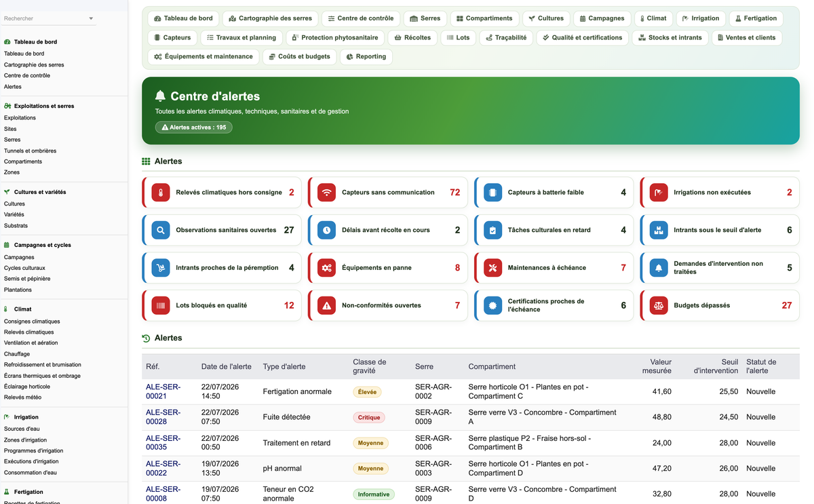
Task: Open alert ALE-SER-00008 link
Action: pyautogui.click(x=163, y=494)
